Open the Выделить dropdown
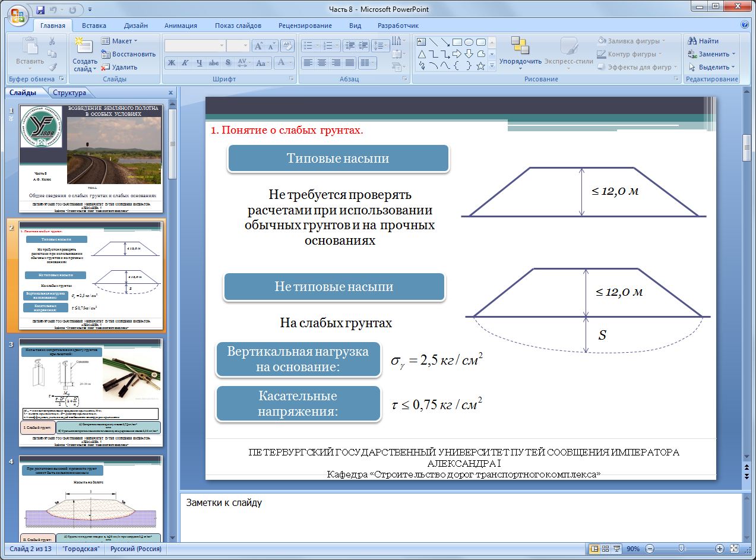This screenshot has height=560, width=756. click(712, 67)
